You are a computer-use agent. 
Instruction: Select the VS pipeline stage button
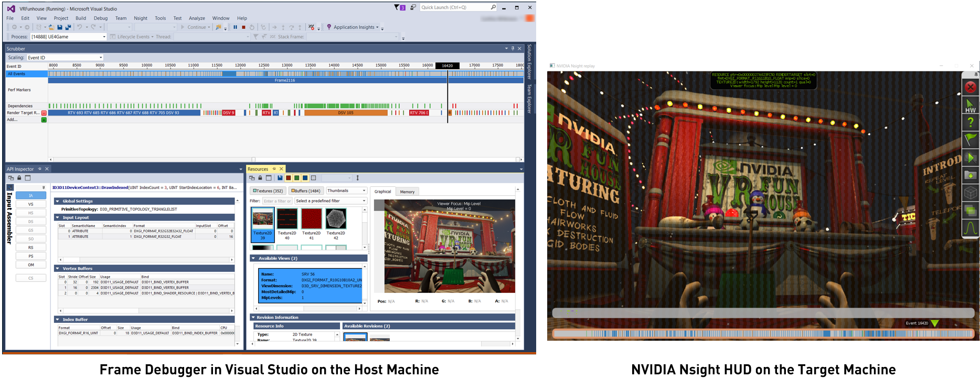(30, 204)
